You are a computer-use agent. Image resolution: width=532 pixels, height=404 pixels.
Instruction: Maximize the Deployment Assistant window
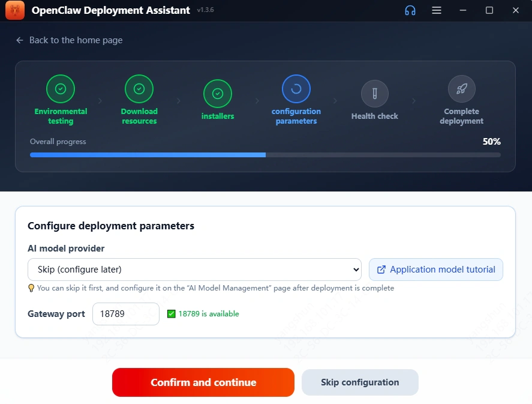(x=489, y=10)
